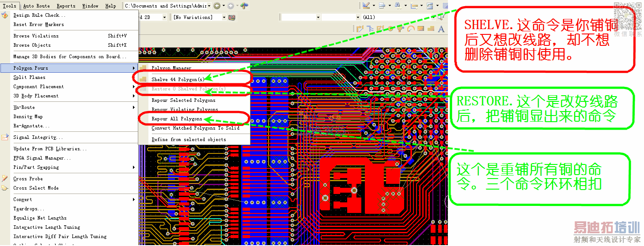Viewport: 644px width, 246px height.
Task: Select Teardrops command
Action: coord(29,209)
